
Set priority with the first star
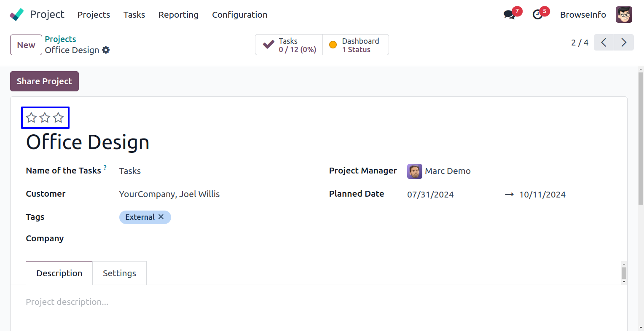(31, 118)
